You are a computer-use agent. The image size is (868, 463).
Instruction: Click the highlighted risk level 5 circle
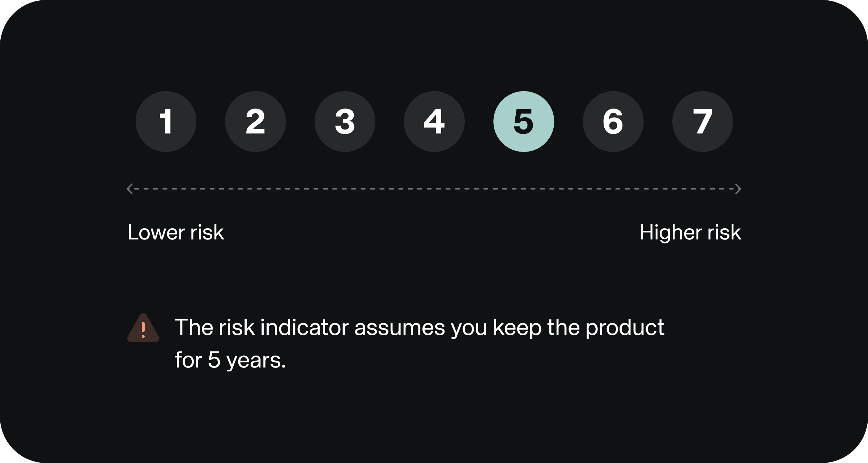tap(524, 122)
